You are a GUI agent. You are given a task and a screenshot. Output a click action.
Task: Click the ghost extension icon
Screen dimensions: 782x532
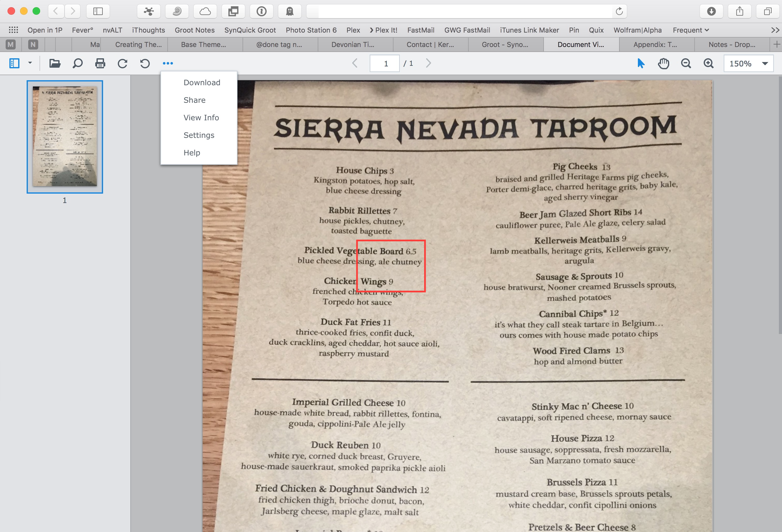[290, 11]
